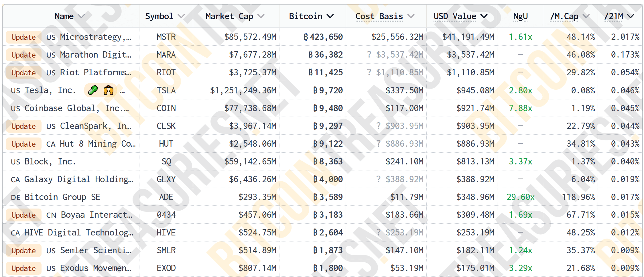644x277 pixels.
Task: Click Update button for Semler Scientific row
Action: click(23, 251)
